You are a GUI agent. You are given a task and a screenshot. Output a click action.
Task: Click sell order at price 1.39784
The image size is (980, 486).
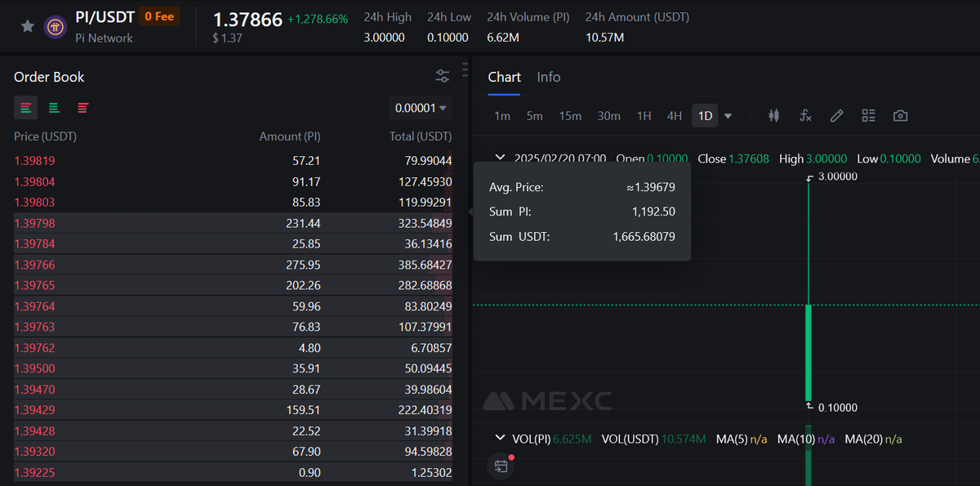click(233, 243)
